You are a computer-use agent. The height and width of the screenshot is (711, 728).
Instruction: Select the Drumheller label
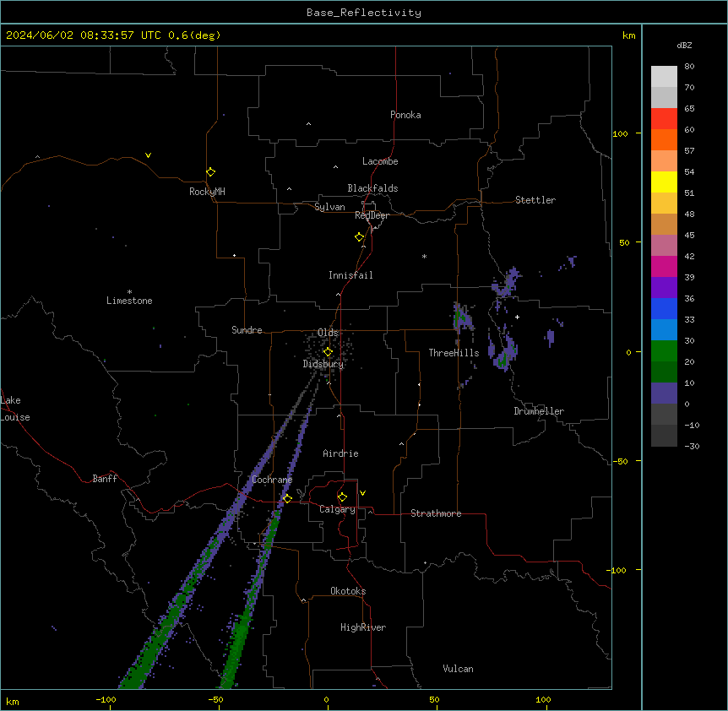[539, 411]
